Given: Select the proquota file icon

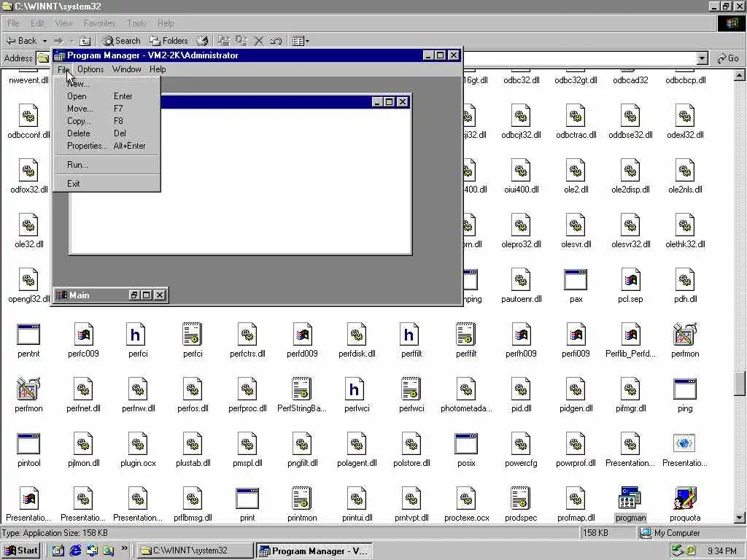Looking at the screenshot, I should [x=684, y=498].
